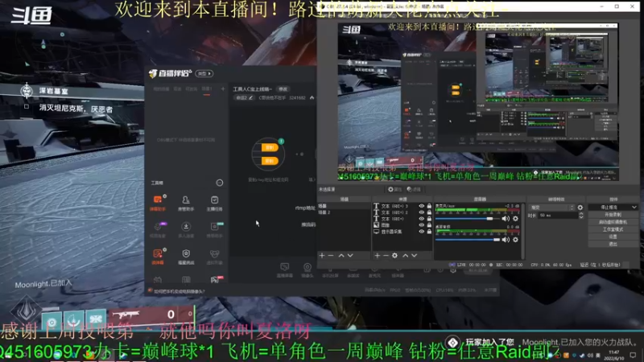Hide the 显示器采集 source
The image size is (644, 362).
(x=421, y=232)
